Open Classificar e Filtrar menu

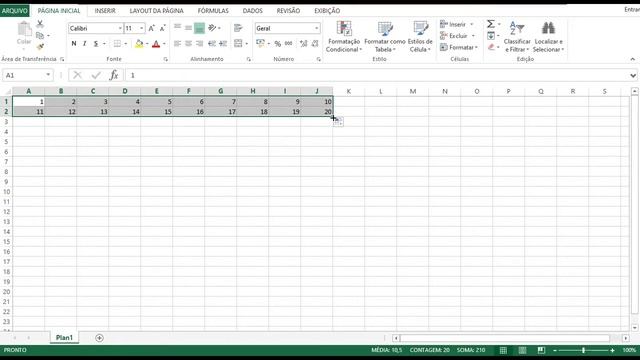pyautogui.click(x=517, y=37)
